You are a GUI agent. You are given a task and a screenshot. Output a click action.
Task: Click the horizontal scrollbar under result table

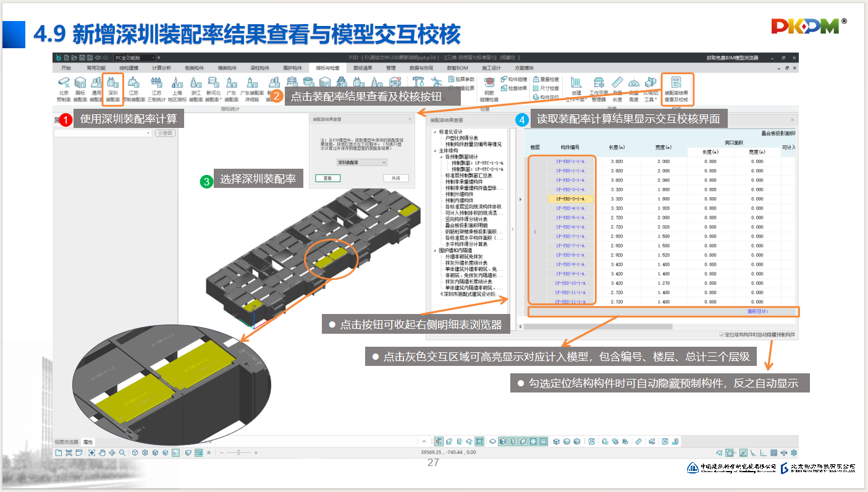[599, 326]
